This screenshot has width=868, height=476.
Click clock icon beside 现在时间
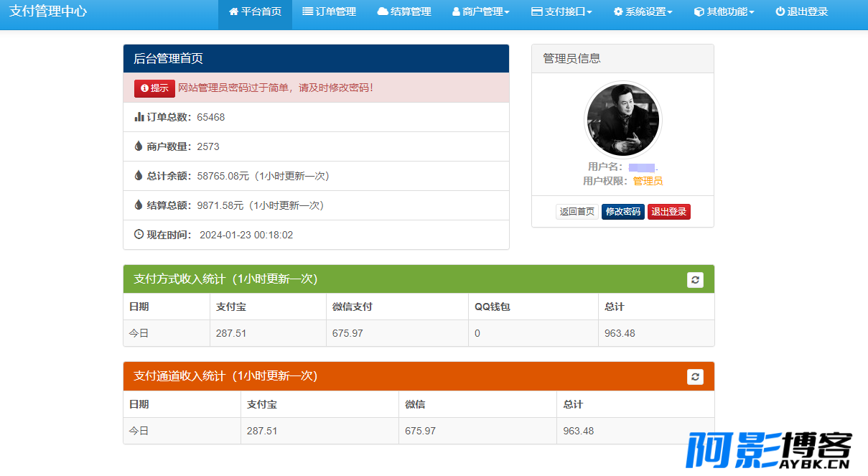pyautogui.click(x=139, y=234)
